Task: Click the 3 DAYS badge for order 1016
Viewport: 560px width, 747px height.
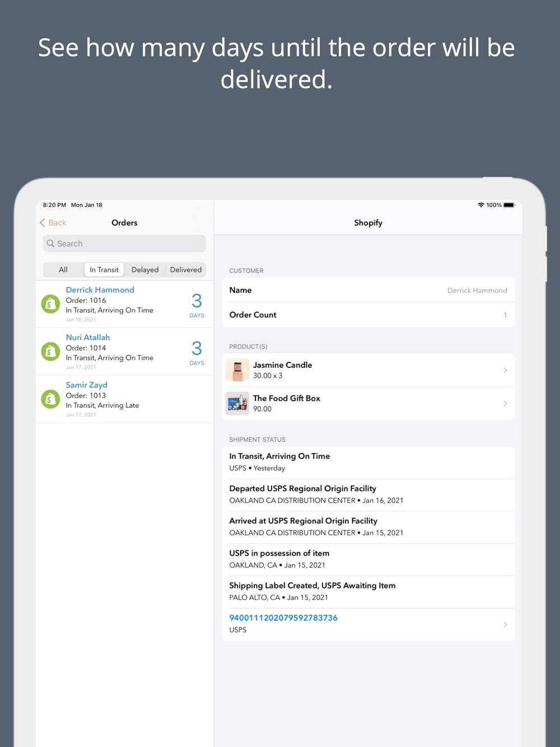Action: tap(197, 306)
